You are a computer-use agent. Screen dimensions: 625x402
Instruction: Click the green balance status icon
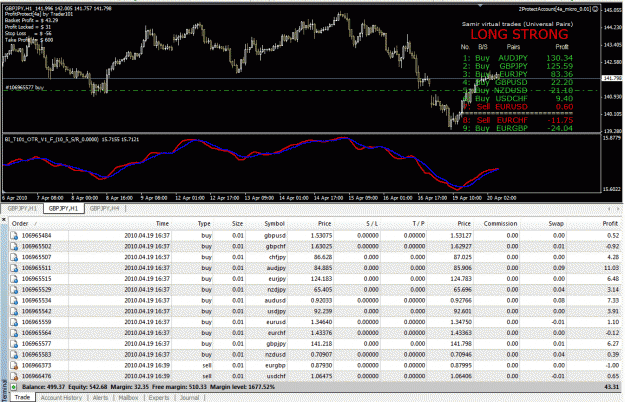14,387
